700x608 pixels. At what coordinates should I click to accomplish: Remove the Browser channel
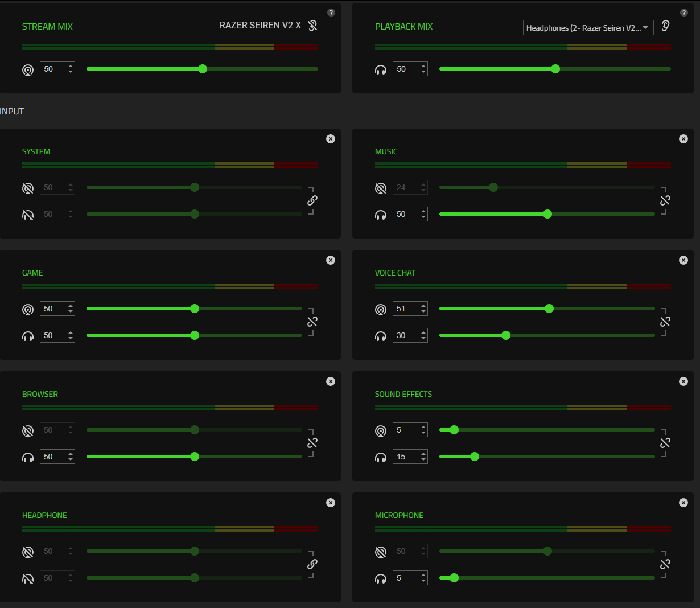(331, 381)
